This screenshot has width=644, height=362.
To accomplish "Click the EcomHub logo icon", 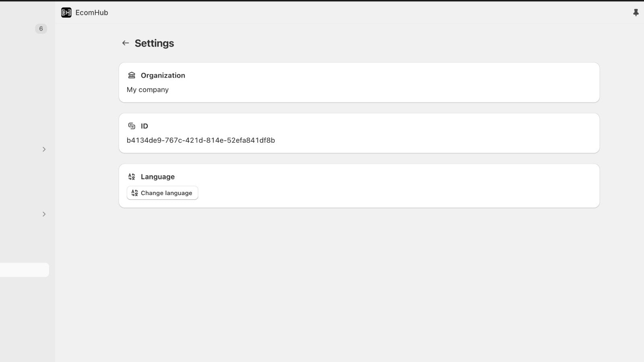I will (x=66, y=13).
